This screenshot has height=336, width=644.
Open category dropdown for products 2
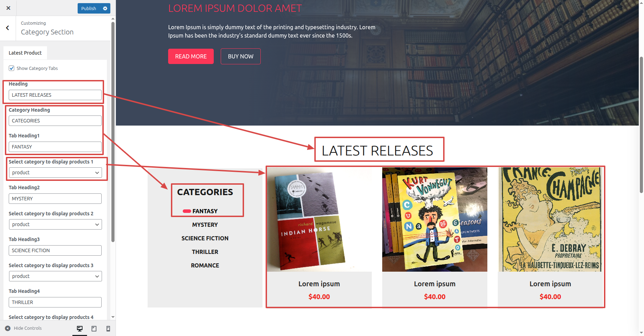point(55,224)
